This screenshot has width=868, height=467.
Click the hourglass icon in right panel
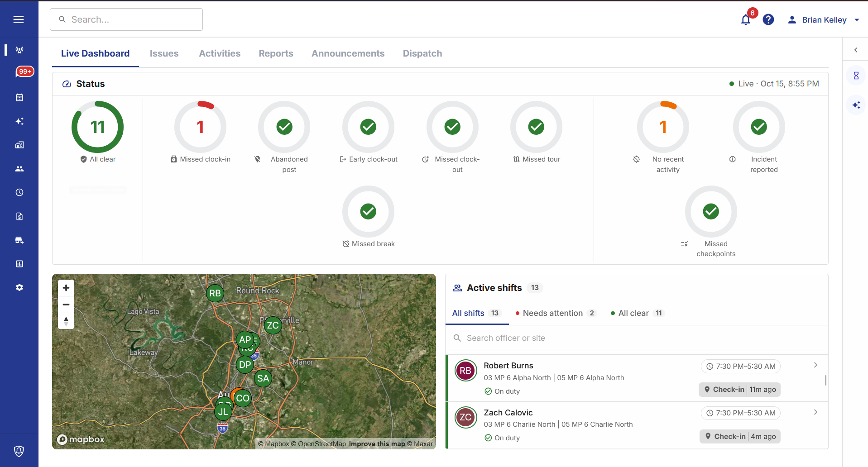point(856,76)
